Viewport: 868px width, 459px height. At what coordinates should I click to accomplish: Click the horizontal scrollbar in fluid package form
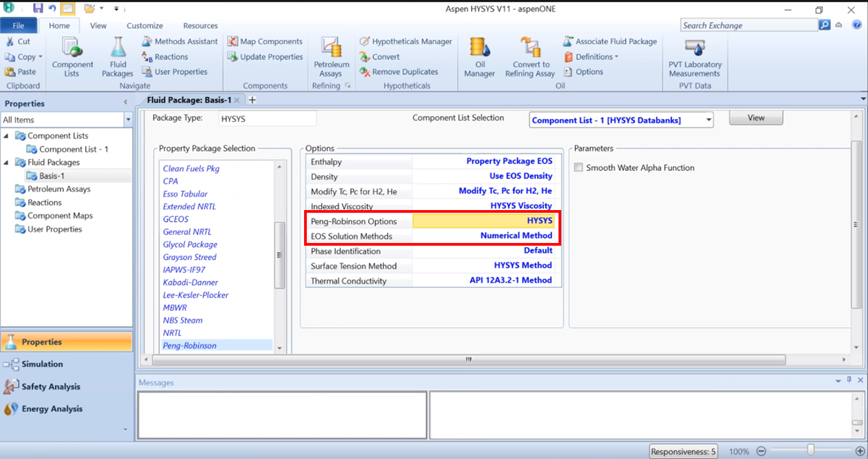(469, 359)
